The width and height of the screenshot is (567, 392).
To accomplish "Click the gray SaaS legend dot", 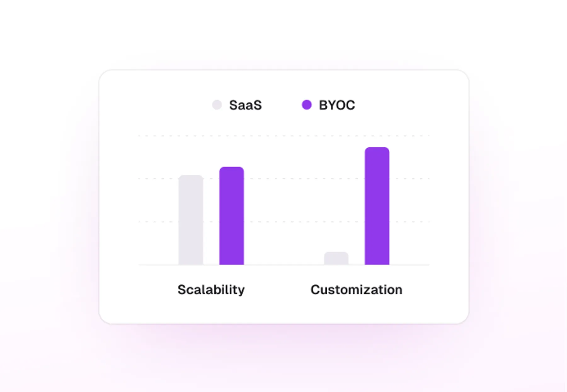I will pos(217,105).
